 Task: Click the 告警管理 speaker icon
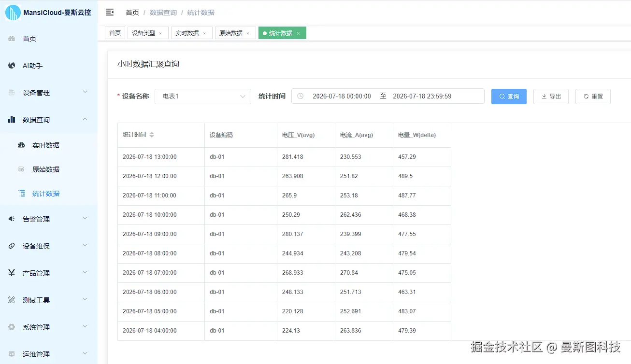click(x=12, y=219)
